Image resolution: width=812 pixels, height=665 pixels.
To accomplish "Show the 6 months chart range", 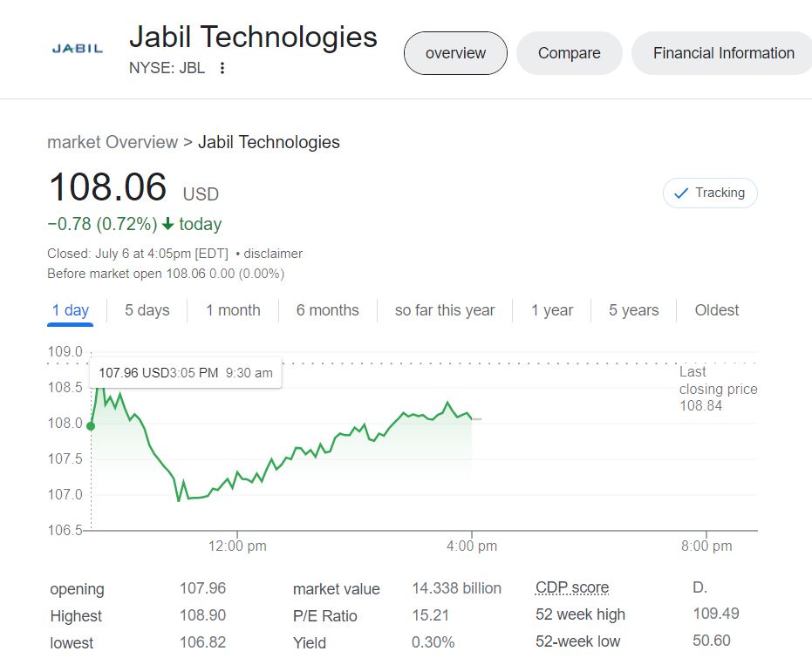I will 327,310.
